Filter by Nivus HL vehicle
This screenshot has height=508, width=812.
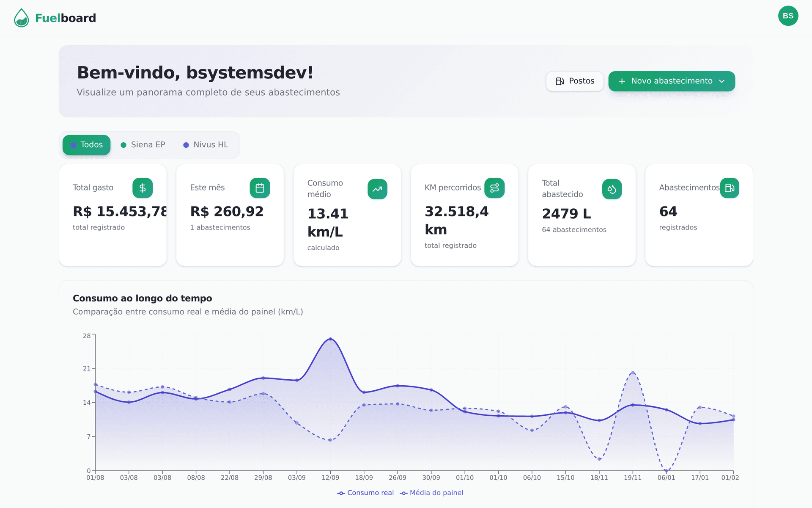[x=206, y=145]
